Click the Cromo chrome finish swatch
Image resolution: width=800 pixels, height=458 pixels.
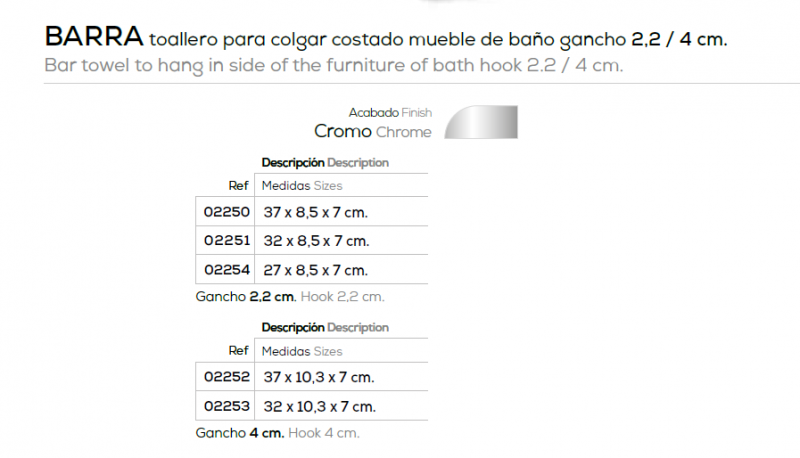481,122
